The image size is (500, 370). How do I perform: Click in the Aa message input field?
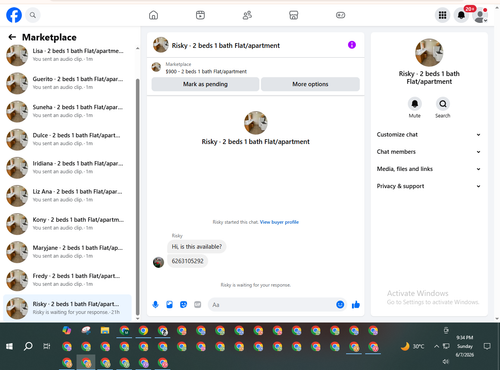click(272, 305)
